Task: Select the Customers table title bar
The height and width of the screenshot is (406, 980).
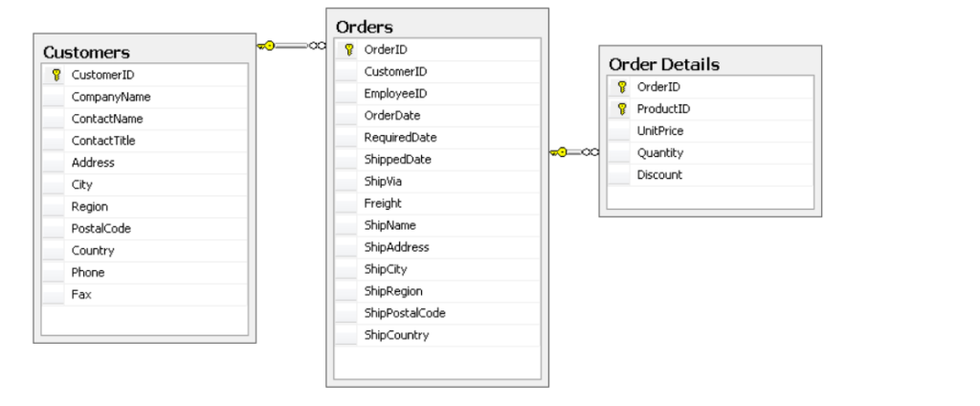Action: click(x=145, y=52)
